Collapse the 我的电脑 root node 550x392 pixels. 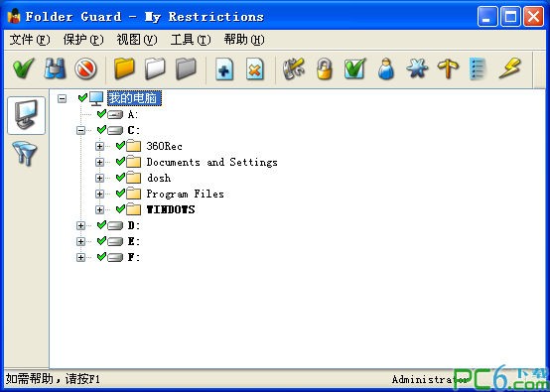click(63, 98)
